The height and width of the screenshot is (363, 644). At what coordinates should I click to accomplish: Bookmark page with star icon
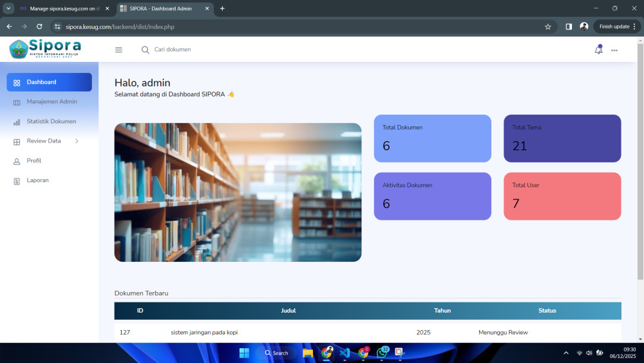[548, 26]
